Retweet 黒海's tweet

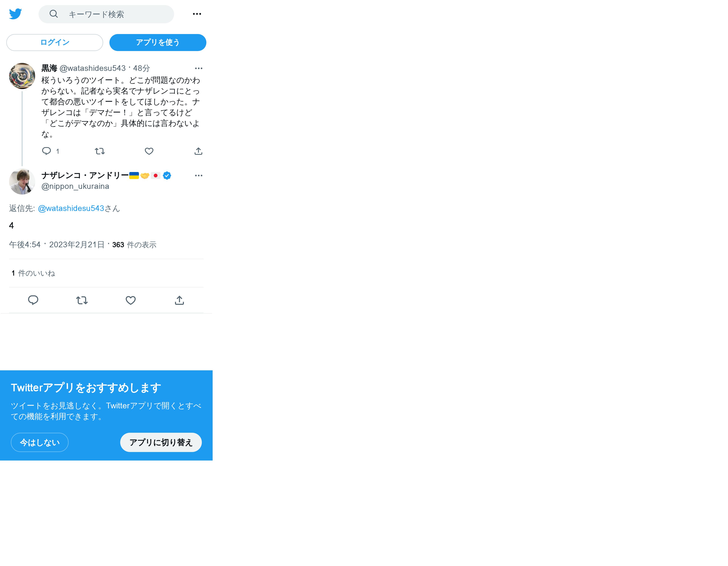[100, 151]
